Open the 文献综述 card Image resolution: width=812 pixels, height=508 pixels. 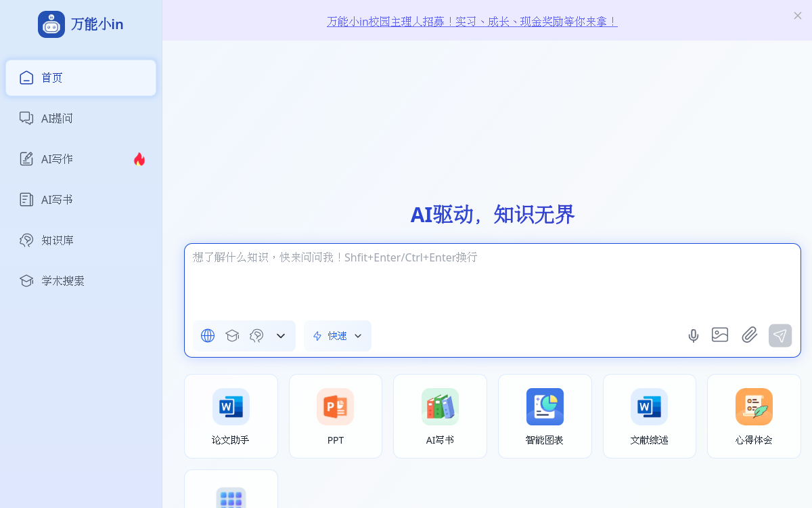coord(650,416)
